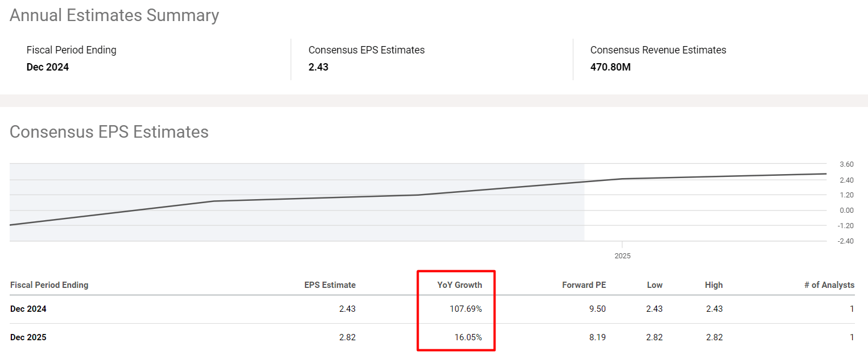Select the Forward PE column header
The height and width of the screenshot is (363, 868).
[584, 284]
